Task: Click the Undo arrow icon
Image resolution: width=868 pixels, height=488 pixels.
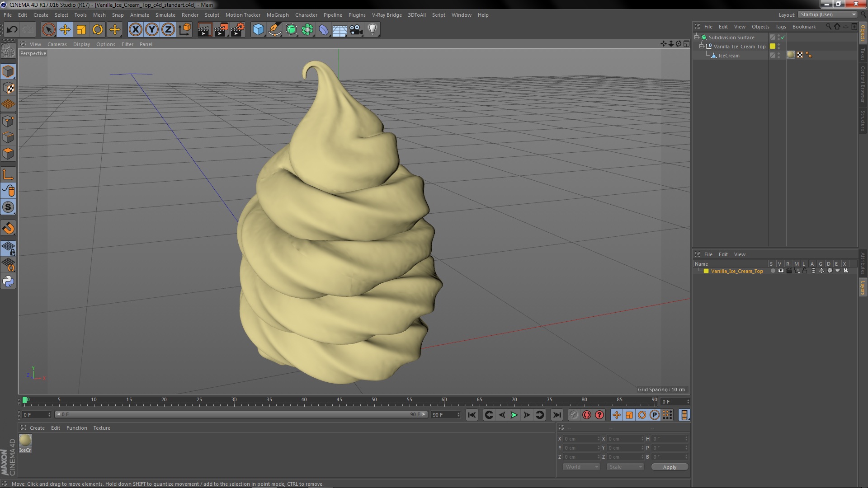Action: coord(12,30)
